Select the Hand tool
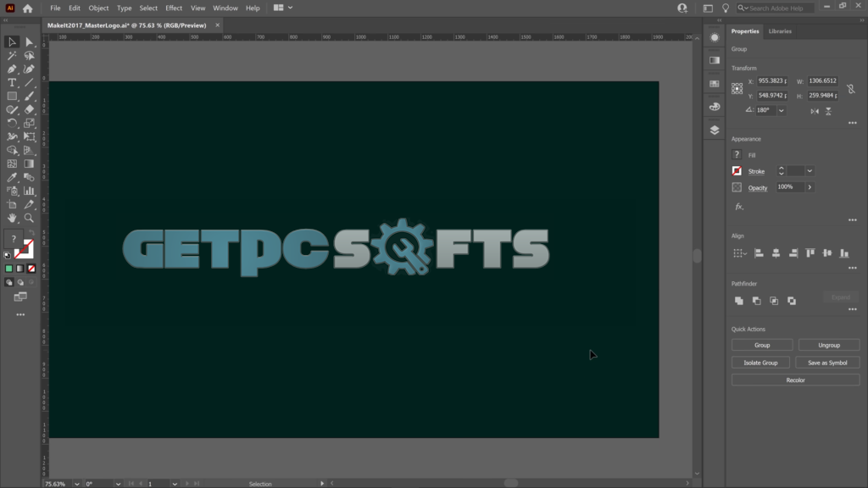Viewport: 868px width, 488px height. click(12, 218)
